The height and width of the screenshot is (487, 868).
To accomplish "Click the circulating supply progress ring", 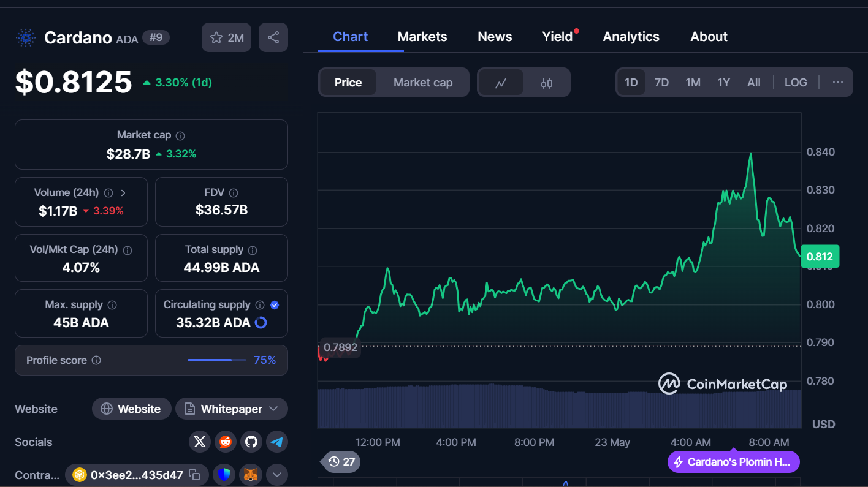I will point(261,323).
